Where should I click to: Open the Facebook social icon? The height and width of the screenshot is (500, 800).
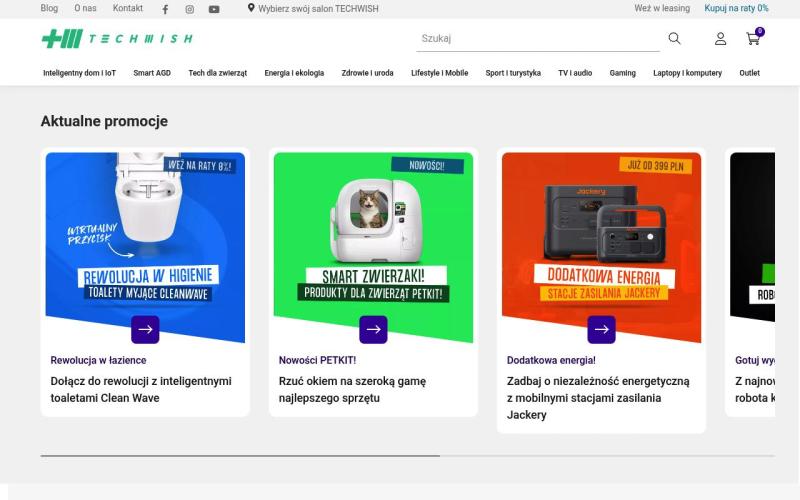(165, 9)
